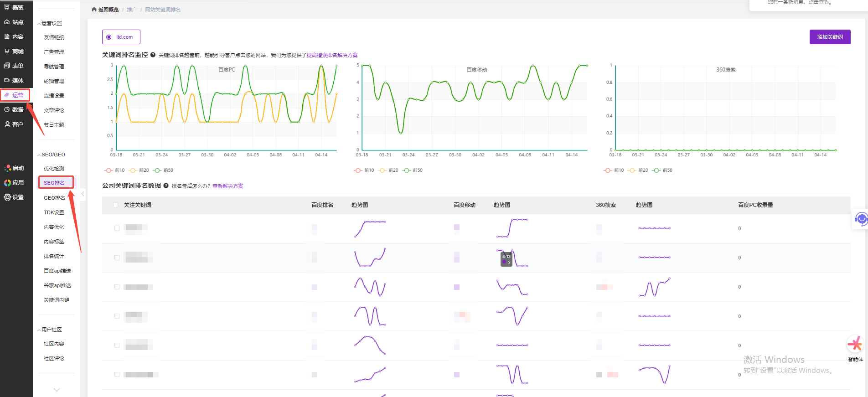This screenshot has width=868, height=397.
Task: Toggle the select-all checkbox beside 关注关键词
Action: click(x=115, y=205)
